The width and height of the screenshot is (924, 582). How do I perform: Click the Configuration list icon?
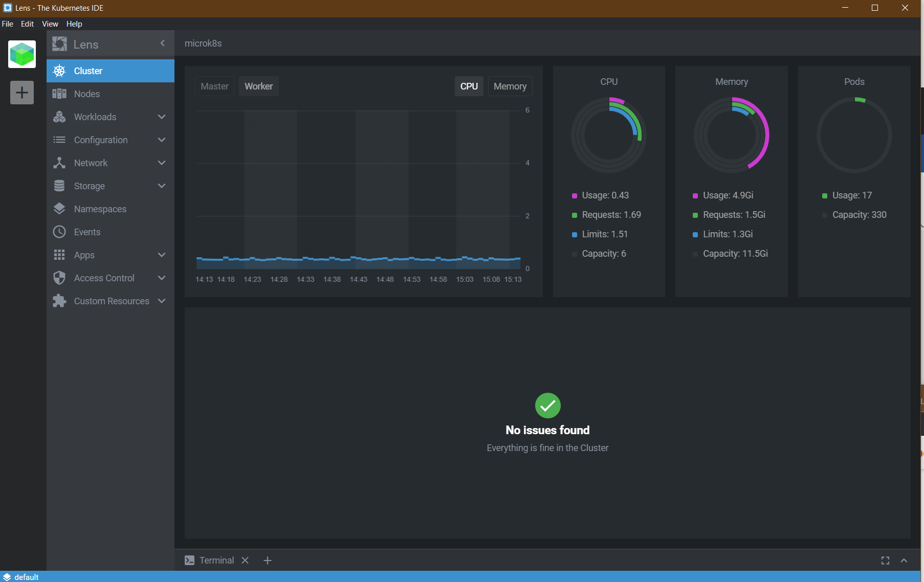click(60, 140)
